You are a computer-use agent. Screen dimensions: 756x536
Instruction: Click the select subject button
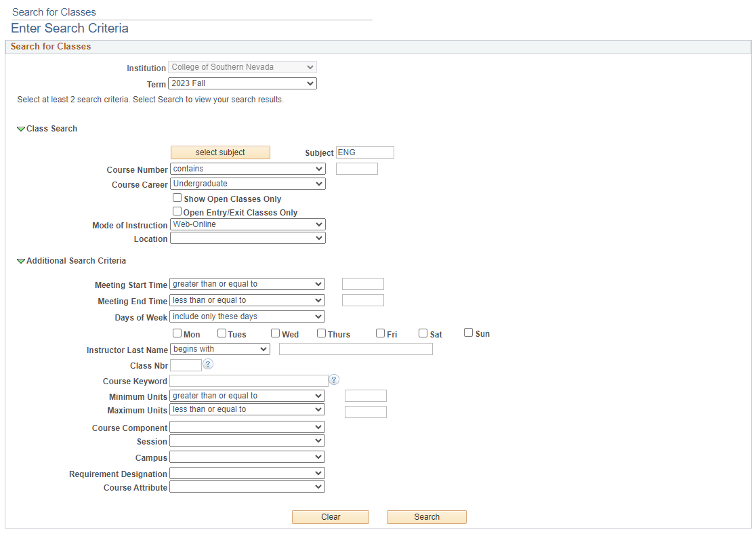pos(220,152)
